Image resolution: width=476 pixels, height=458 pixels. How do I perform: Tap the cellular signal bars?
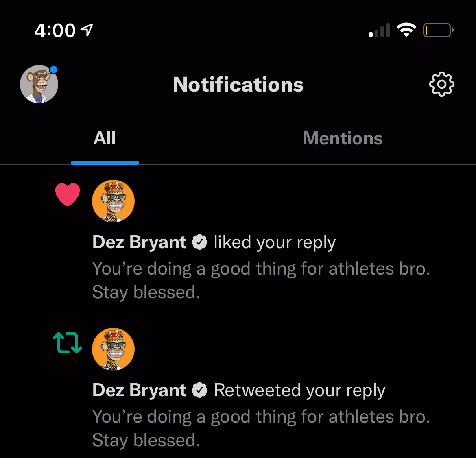point(379,31)
